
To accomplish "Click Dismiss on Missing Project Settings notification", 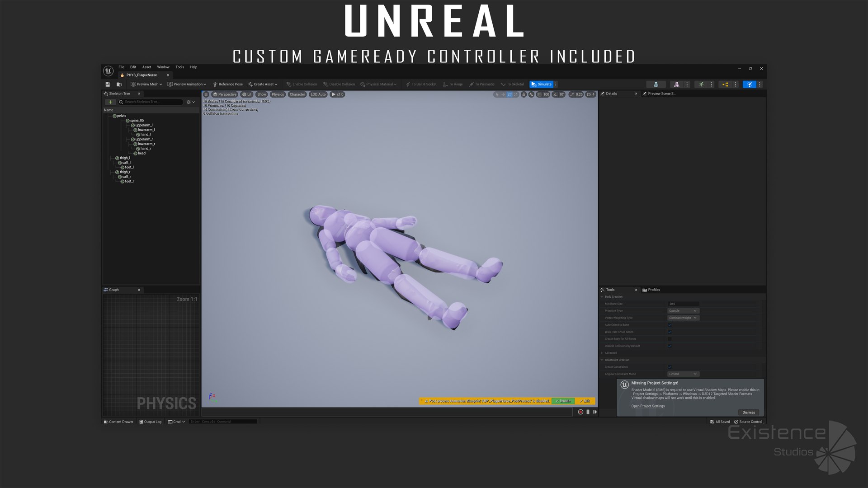I will pos(749,412).
